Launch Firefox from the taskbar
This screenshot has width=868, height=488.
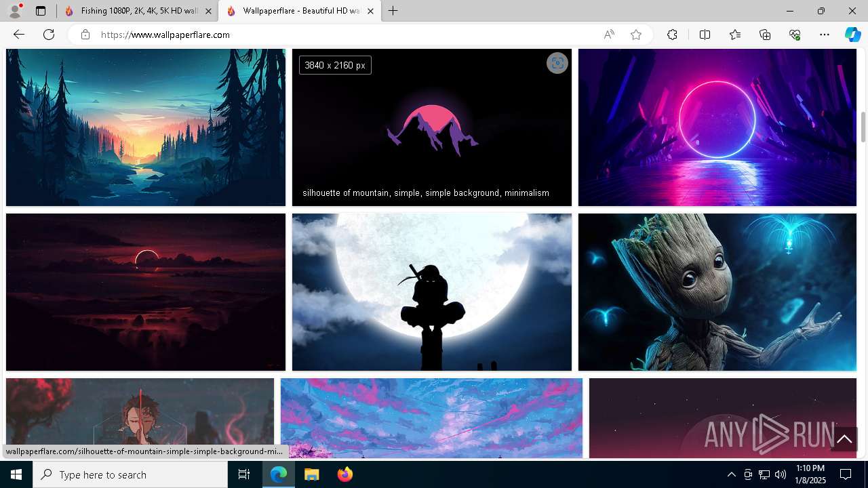[x=344, y=474]
